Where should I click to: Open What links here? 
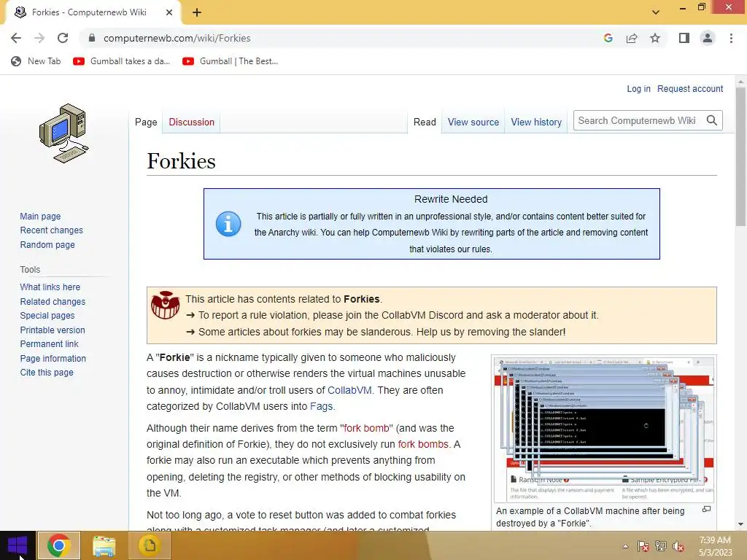50,287
